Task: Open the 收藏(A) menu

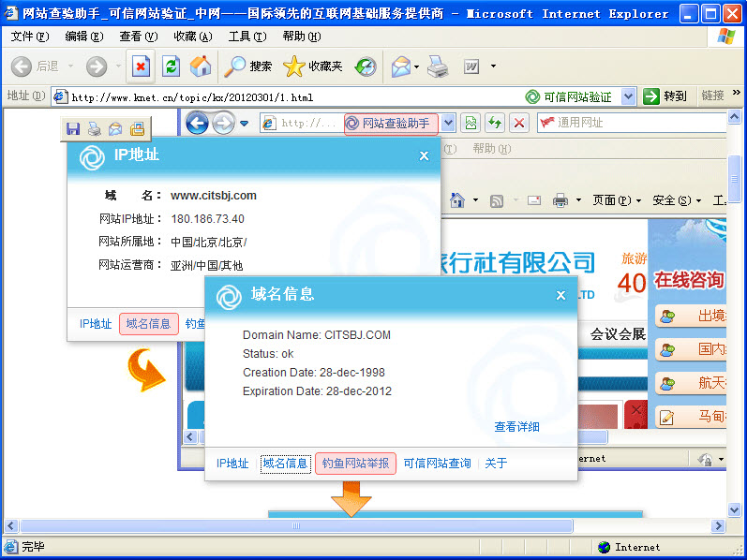Action: click(192, 37)
